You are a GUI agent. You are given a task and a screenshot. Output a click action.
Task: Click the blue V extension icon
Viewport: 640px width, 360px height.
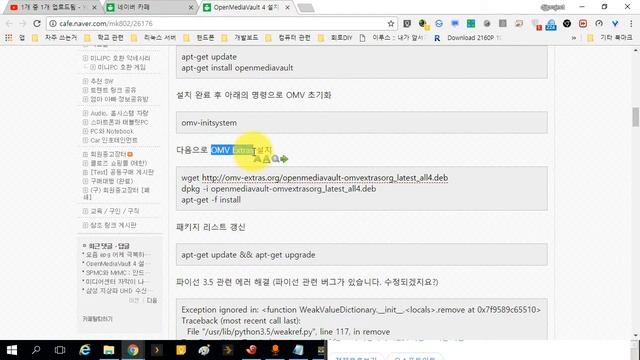[x=615, y=24]
